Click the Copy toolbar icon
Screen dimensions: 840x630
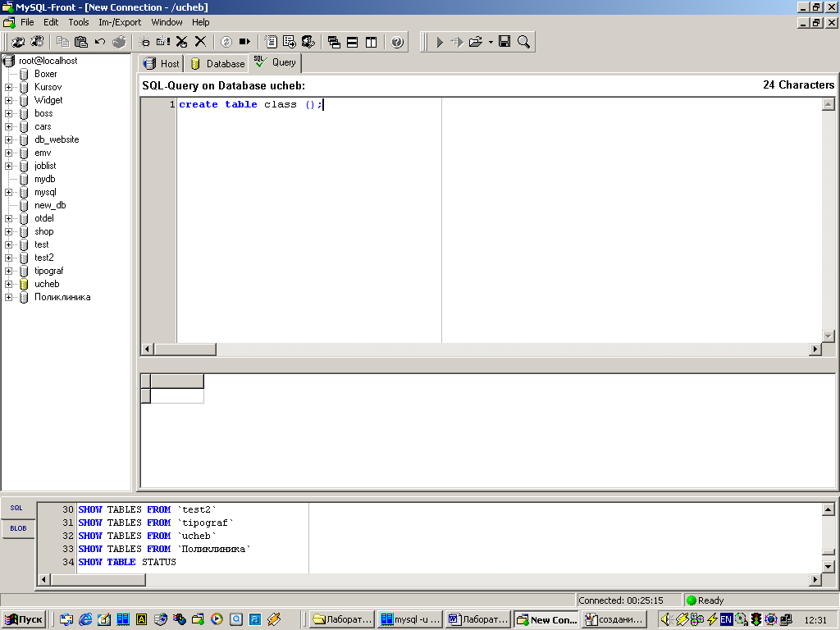pyautogui.click(x=62, y=42)
